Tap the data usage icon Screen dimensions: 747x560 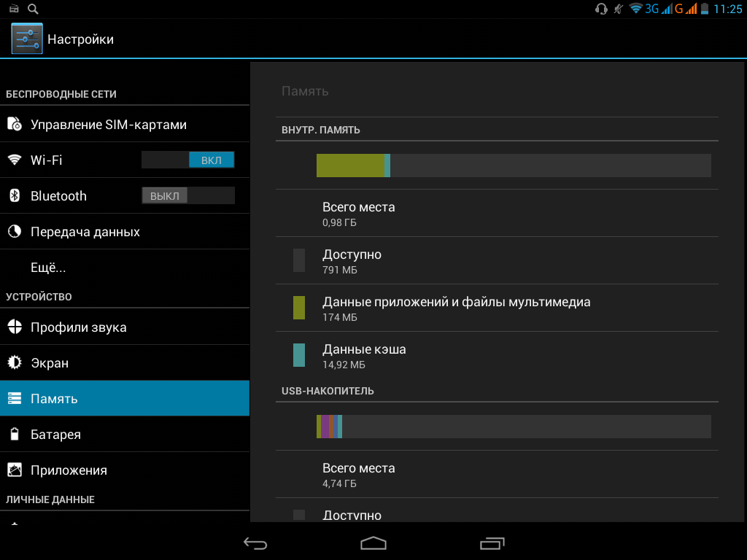(x=15, y=231)
